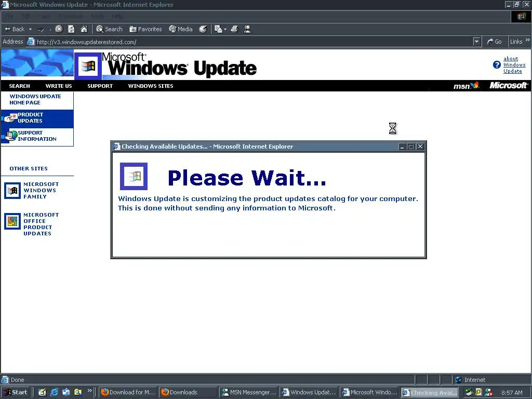Screen dimensions: 532x399
Task: Switch to Microsoft Windo... taskbar button
Action: click(369, 392)
